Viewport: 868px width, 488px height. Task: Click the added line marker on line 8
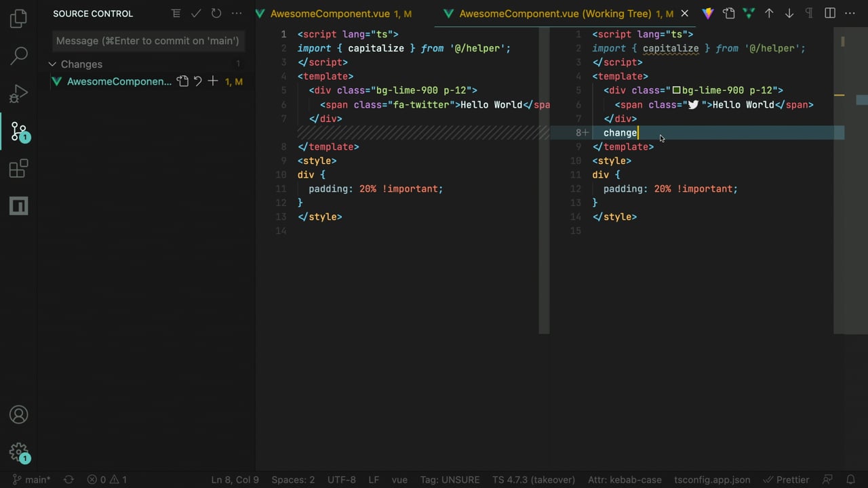pos(585,133)
